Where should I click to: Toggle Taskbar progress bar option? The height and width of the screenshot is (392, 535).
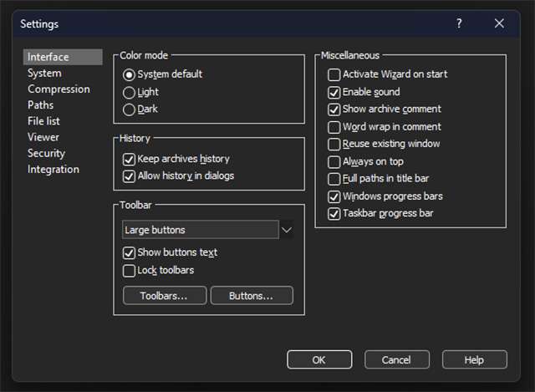[x=334, y=214]
